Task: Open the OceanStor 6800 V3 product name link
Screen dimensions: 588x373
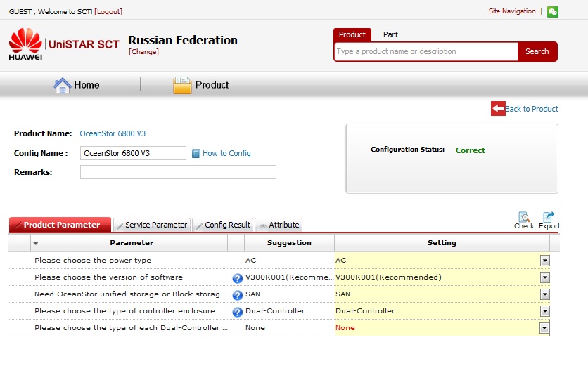Action: 113,133
